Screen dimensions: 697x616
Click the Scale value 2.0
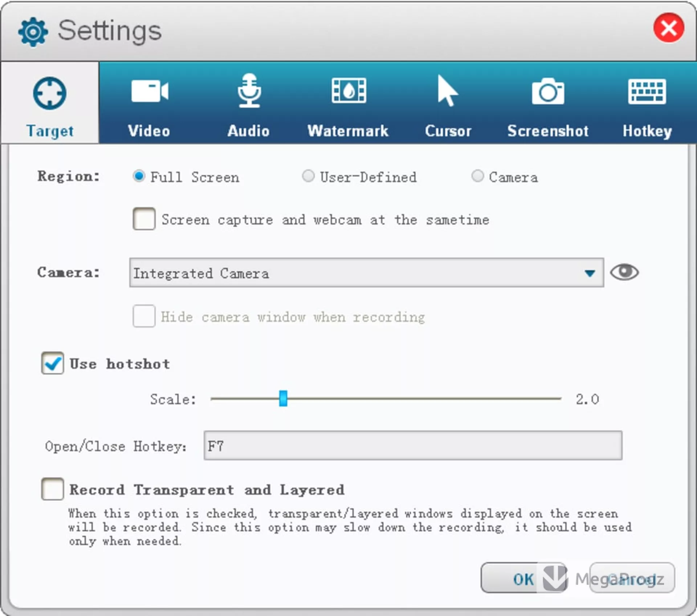click(x=587, y=399)
